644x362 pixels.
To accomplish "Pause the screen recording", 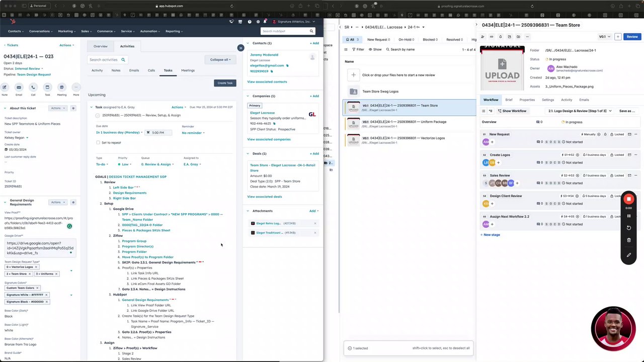I will tap(628, 216).
